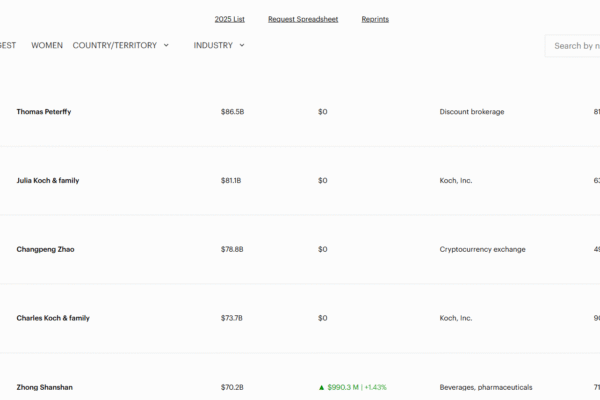Open Julia Koch & family row
This screenshot has width=600, height=400.
(x=48, y=181)
